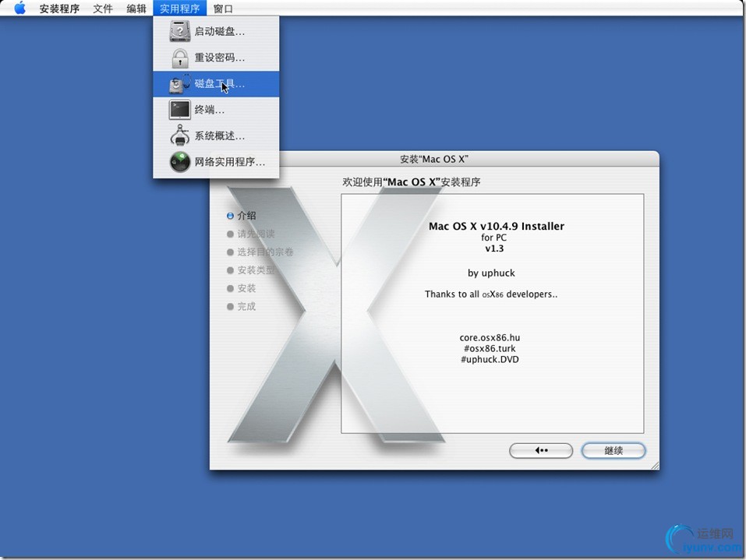Click the "for PC" text line
The height and width of the screenshot is (560, 746).
494,238
